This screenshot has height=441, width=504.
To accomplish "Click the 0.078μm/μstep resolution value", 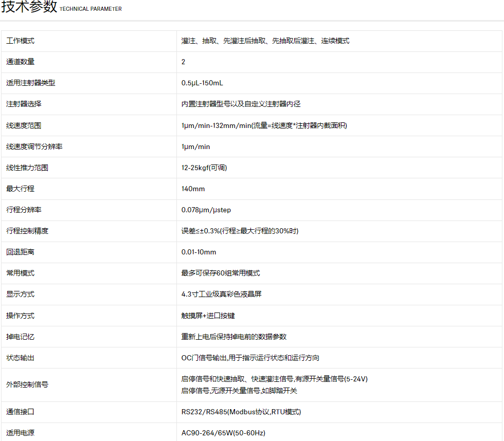I will pos(206,210).
